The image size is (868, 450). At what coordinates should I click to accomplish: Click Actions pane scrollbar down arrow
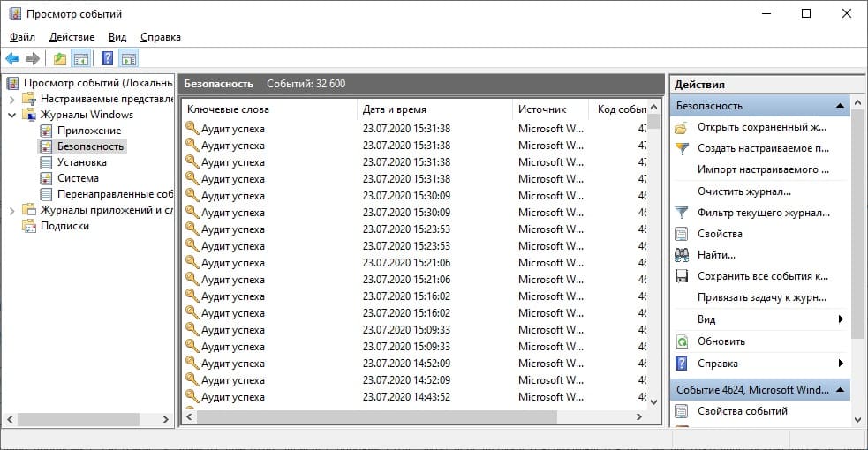(858, 420)
